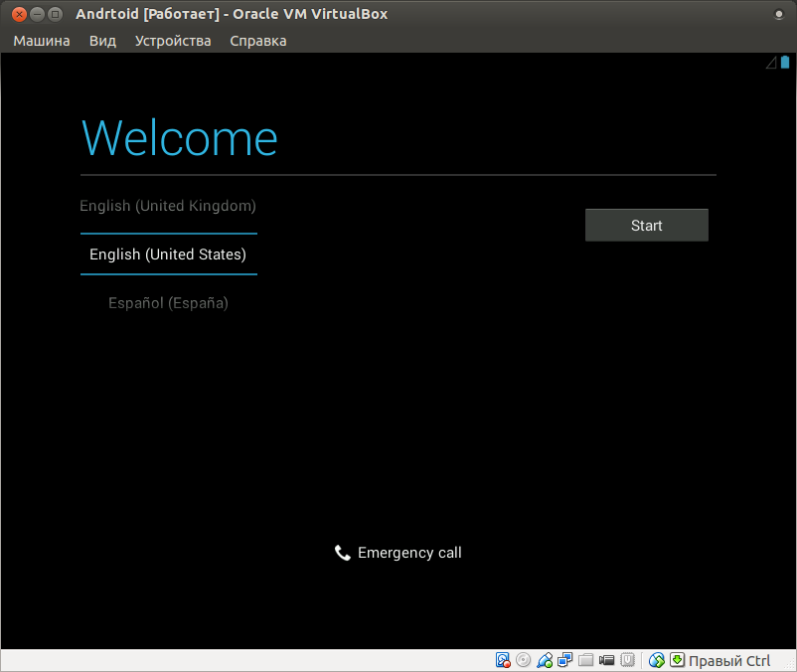Click the network adapter icon in status bar
The height and width of the screenshot is (672, 797).
point(564,660)
